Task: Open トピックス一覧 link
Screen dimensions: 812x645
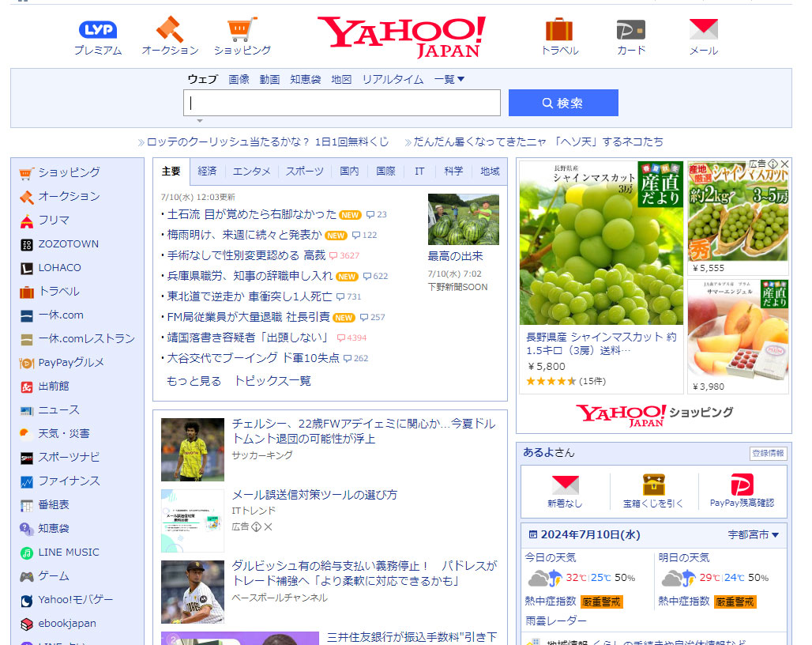Action: pos(273,381)
